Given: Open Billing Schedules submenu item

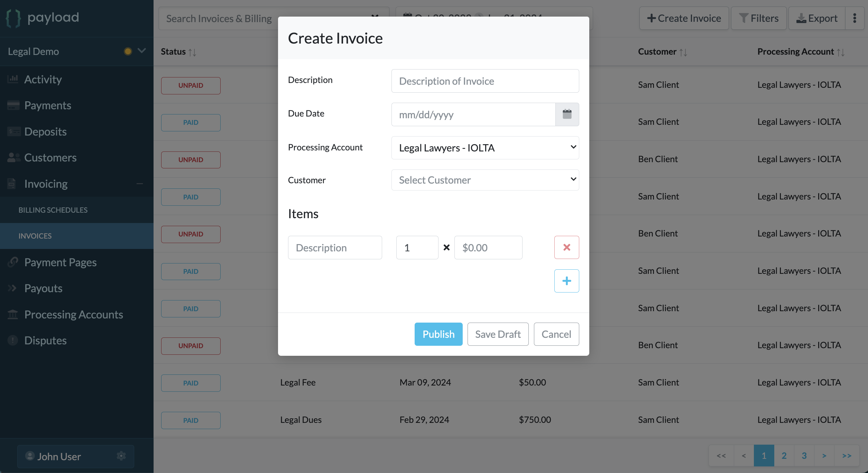Looking at the screenshot, I should point(53,210).
